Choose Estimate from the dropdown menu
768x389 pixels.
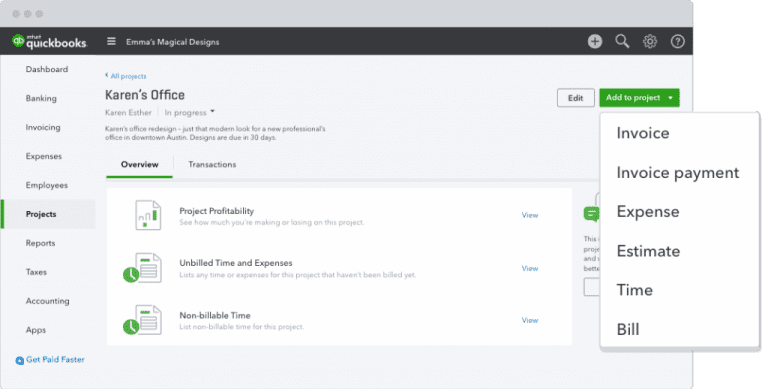pos(648,251)
